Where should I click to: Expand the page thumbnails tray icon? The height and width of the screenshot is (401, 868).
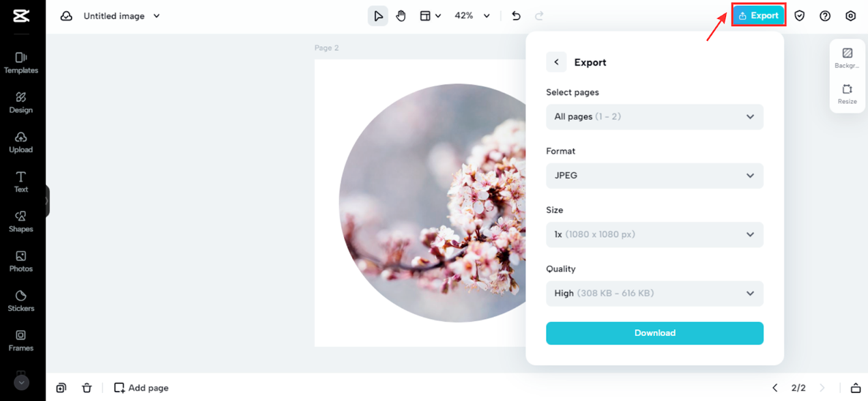[856, 388]
